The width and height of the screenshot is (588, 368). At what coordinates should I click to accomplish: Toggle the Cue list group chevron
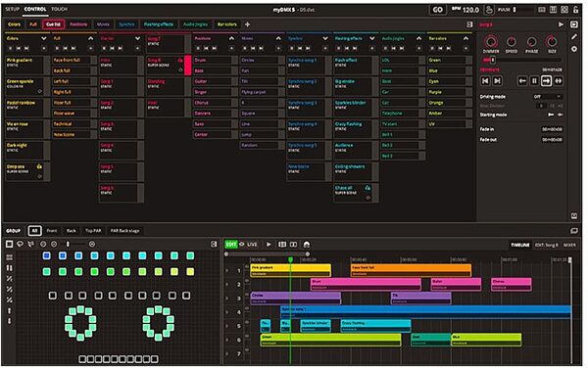137,38
